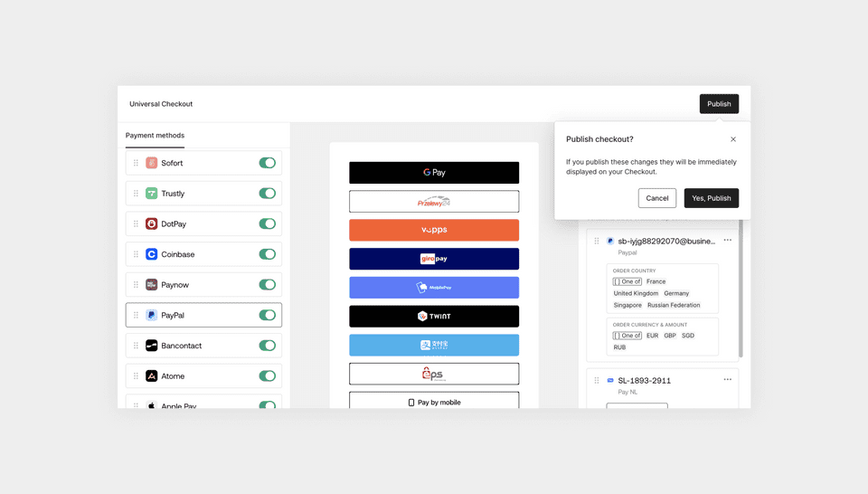
Task: Click the Russian Federation country tag
Action: [674, 305]
